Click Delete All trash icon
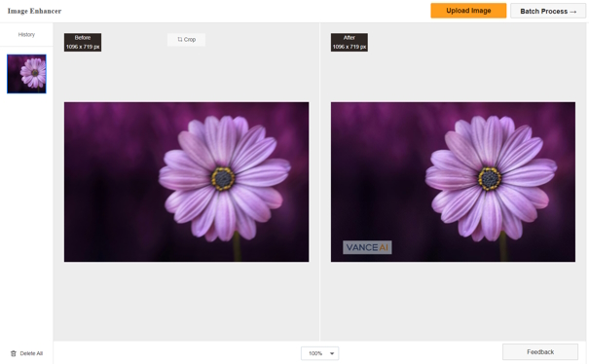The height and width of the screenshot is (364, 589). click(x=14, y=353)
